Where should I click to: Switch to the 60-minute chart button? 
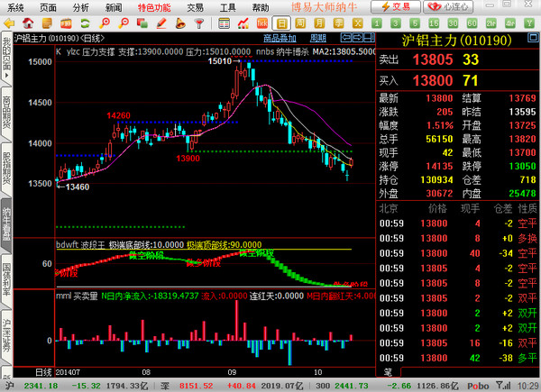tap(472, 23)
